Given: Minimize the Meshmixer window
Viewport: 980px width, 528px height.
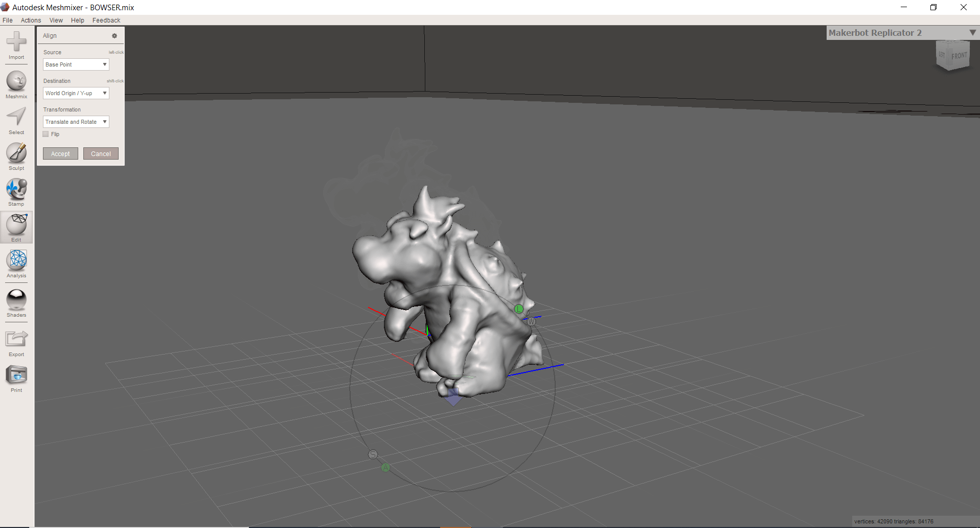Looking at the screenshot, I should 904,7.
